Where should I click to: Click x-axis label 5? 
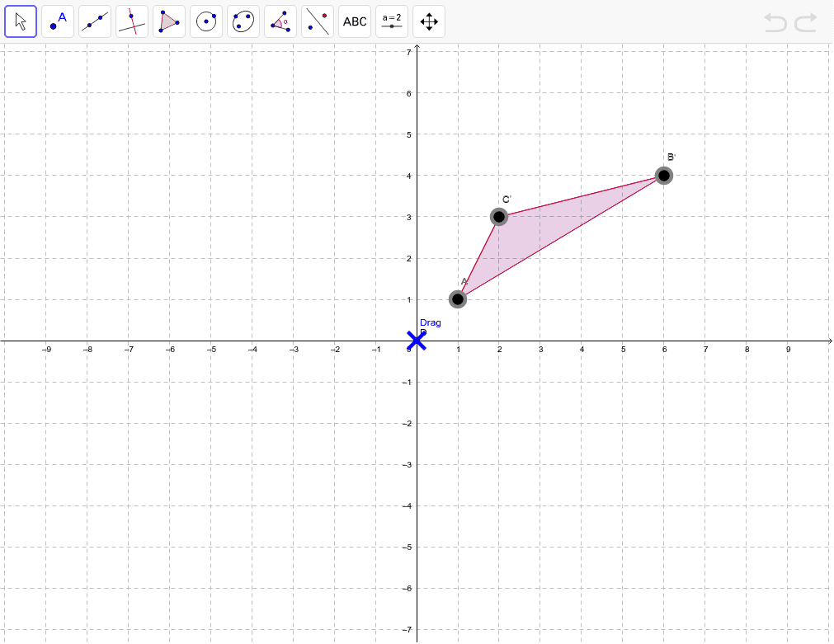point(624,350)
